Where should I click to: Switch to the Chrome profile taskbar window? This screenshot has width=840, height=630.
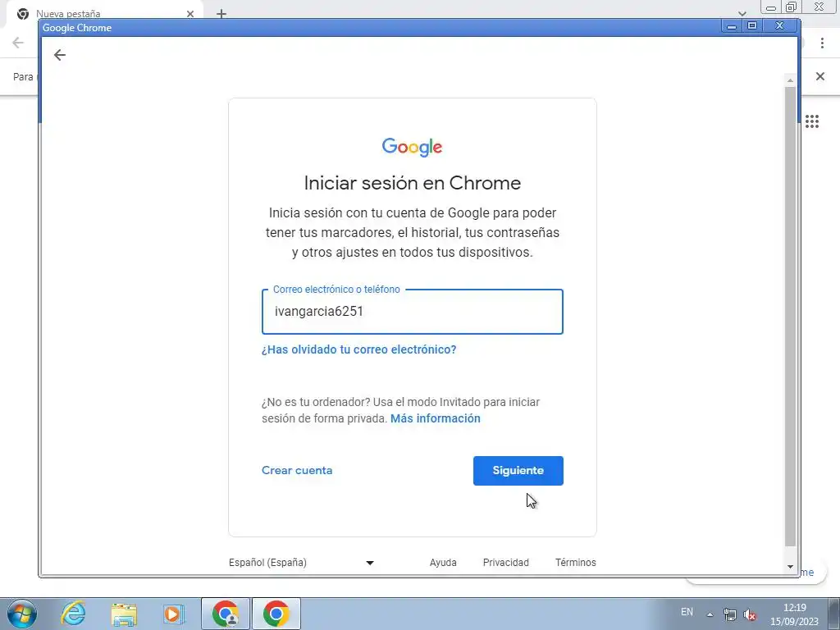coord(226,614)
